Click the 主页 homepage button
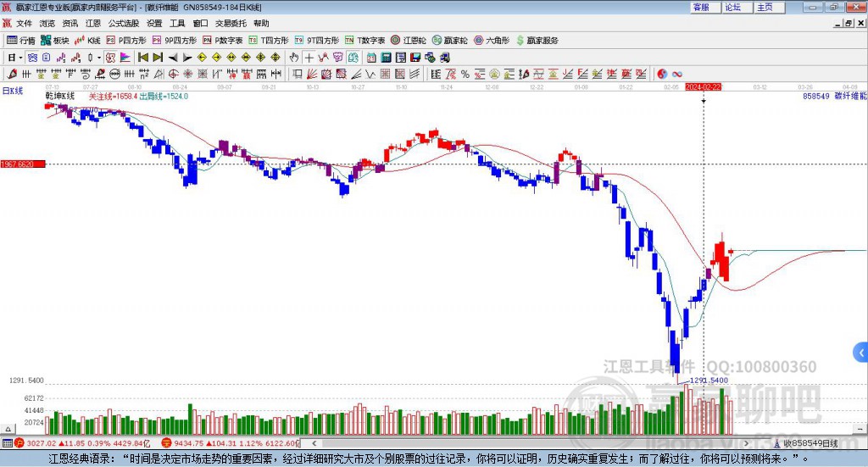 (x=769, y=7)
